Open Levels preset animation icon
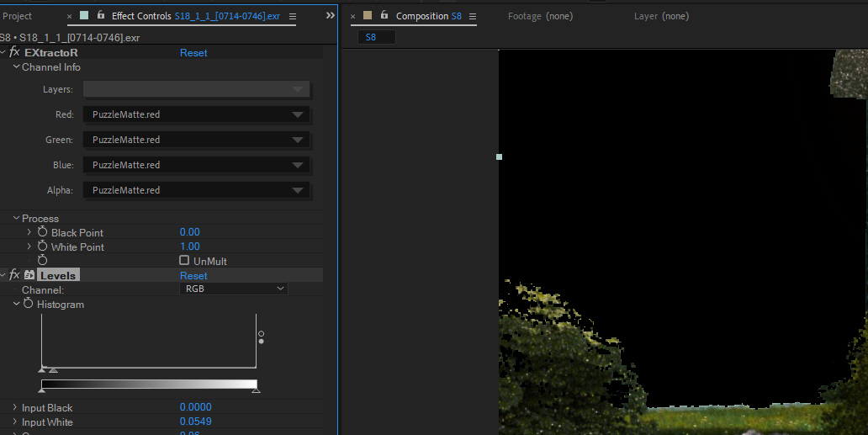Viewport: 868px width, 435px height. coord(29,275)
